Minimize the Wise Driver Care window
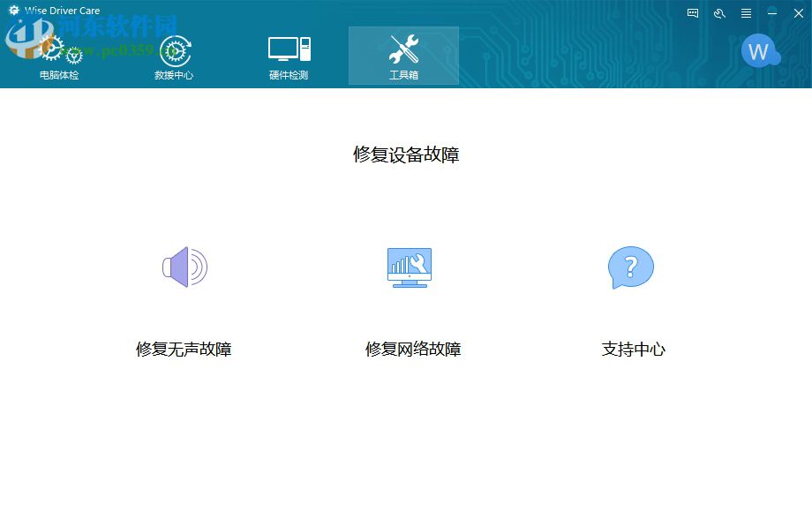Image resolution: width=812 pixels, height=512 pixels. click(772, 13)
